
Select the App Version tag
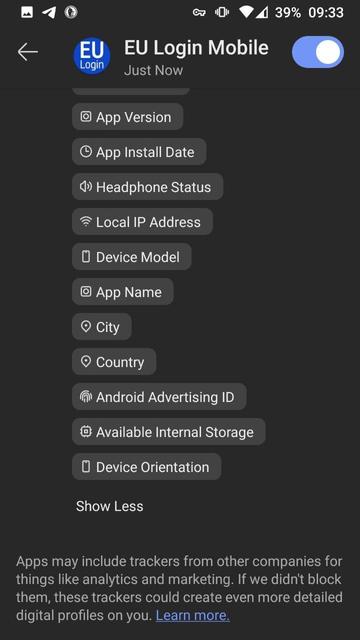[x=128, y=117]
